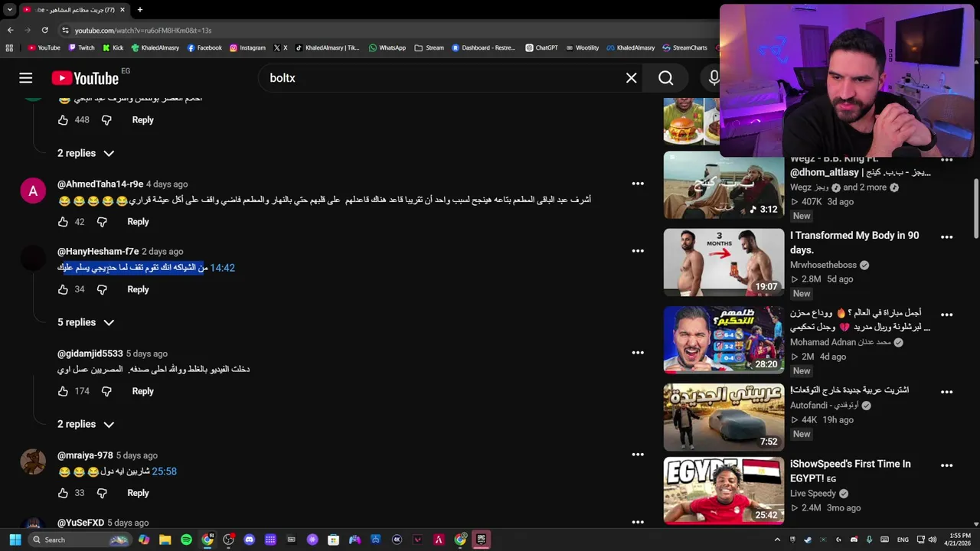Open the Facebook bookmark
The width and height of the screenshot is (980, 551).
point(204,47)
